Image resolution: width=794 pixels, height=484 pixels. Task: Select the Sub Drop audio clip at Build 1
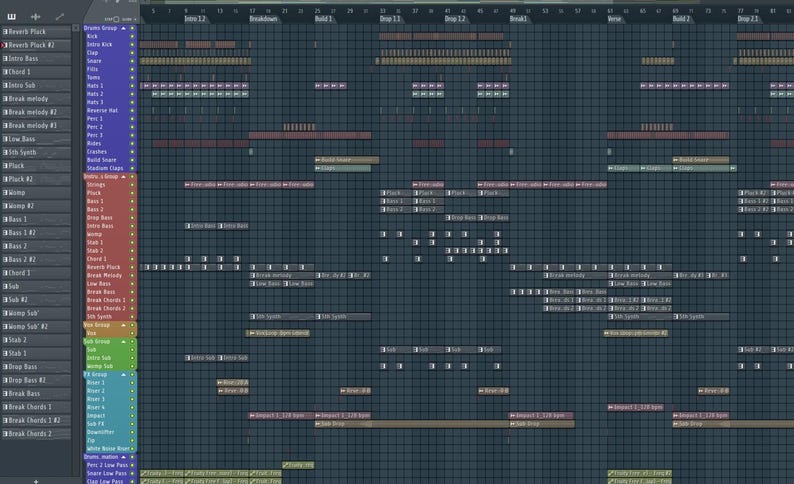tap(411, 424)
